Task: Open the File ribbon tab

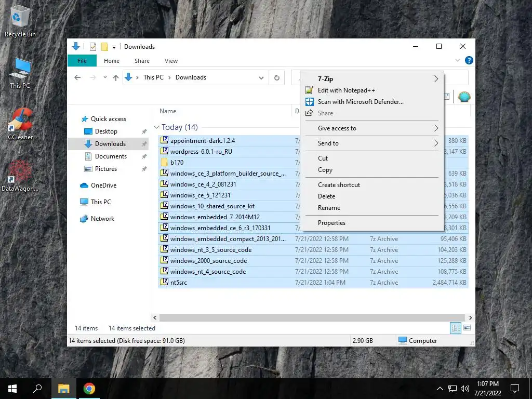Action: pos(82,61)
